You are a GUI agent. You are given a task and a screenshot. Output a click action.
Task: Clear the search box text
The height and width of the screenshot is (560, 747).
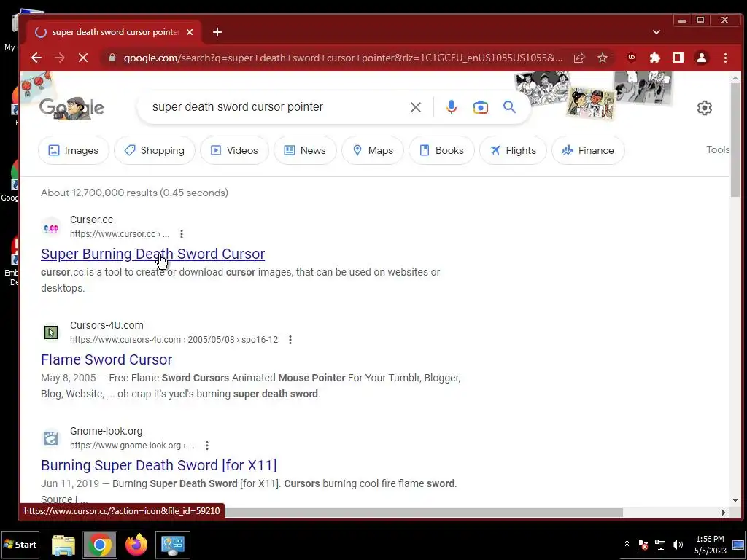pyautogui.click(x=416, y=107)
